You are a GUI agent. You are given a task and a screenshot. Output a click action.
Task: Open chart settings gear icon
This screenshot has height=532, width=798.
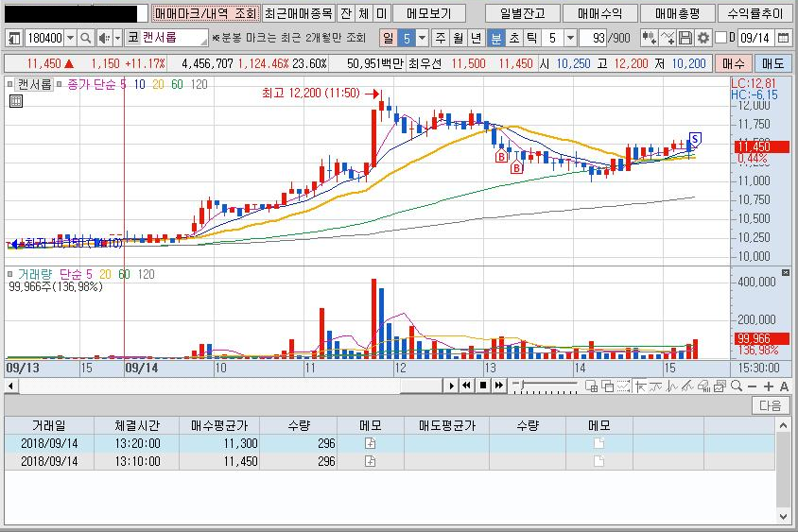coord(703,38)
